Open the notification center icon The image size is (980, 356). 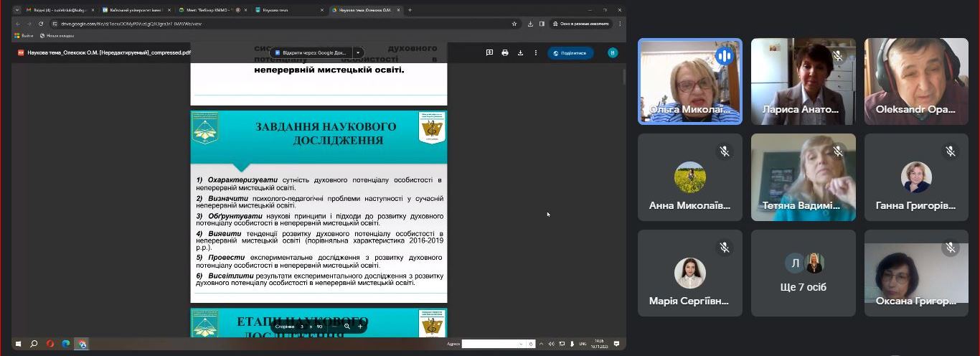616,344
